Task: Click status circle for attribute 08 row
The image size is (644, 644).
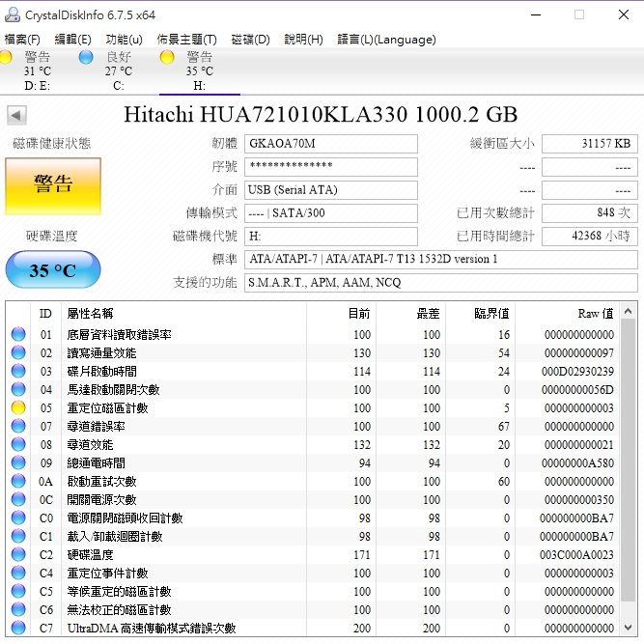Action: 18,444
